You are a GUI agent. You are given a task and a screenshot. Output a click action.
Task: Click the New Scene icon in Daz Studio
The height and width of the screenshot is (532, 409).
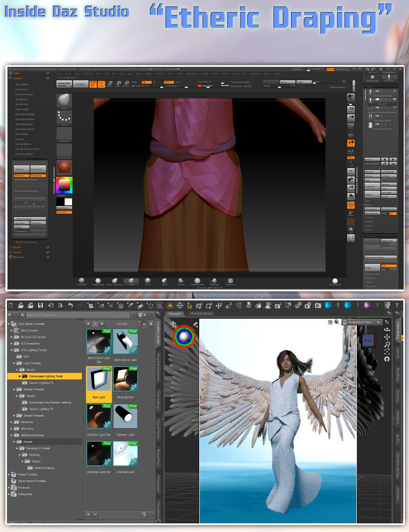click(x=11, y=305)
